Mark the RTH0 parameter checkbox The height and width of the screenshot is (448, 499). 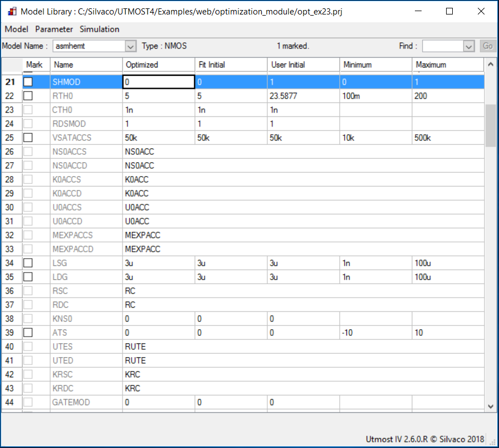[28, 96]
